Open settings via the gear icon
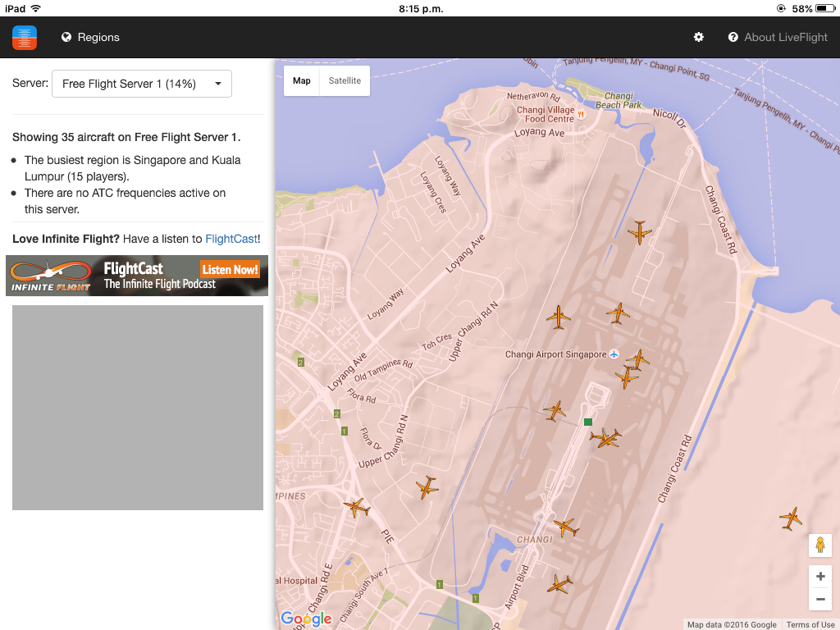Viewport: 840px width, 630px height. [x=699, y=37]
